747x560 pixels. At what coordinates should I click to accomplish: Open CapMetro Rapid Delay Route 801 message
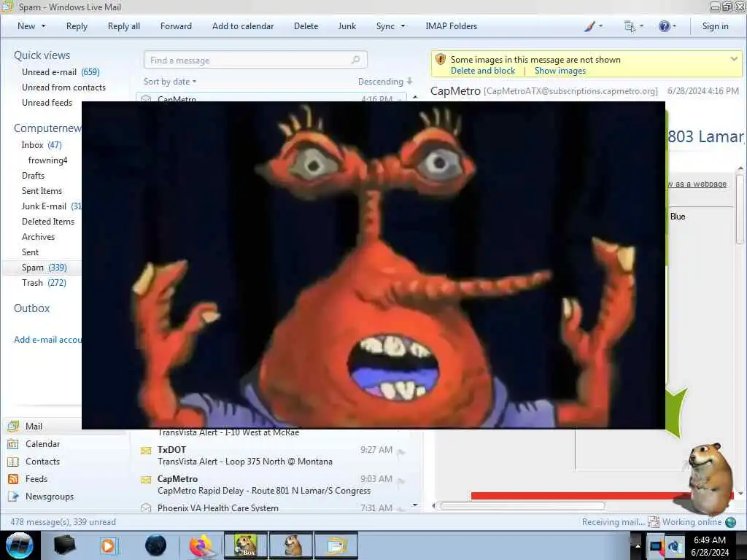tap(271, 484)
